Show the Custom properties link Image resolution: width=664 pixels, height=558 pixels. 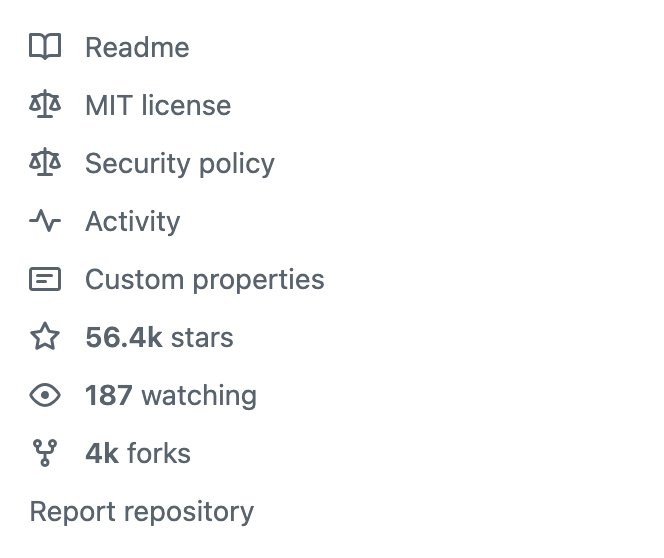(205, 279)
